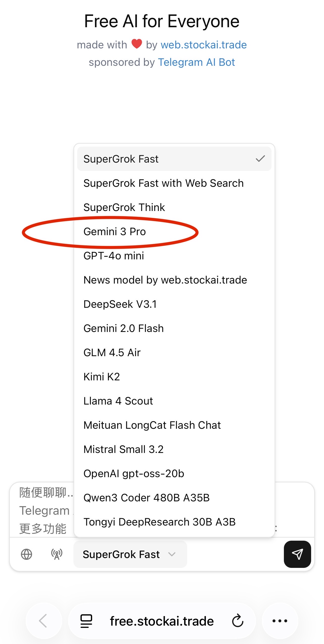This screenshot has height=644, width=324.
Task: Open the browser three-dots menu
Action: 280,621
